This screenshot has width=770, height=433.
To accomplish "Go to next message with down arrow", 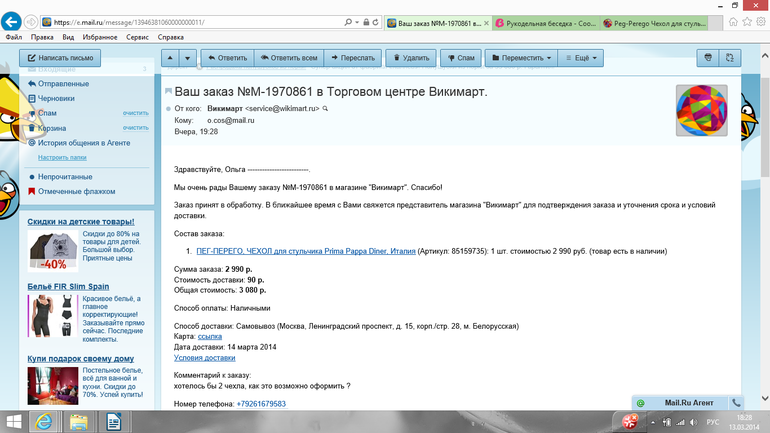I will 188,58.
